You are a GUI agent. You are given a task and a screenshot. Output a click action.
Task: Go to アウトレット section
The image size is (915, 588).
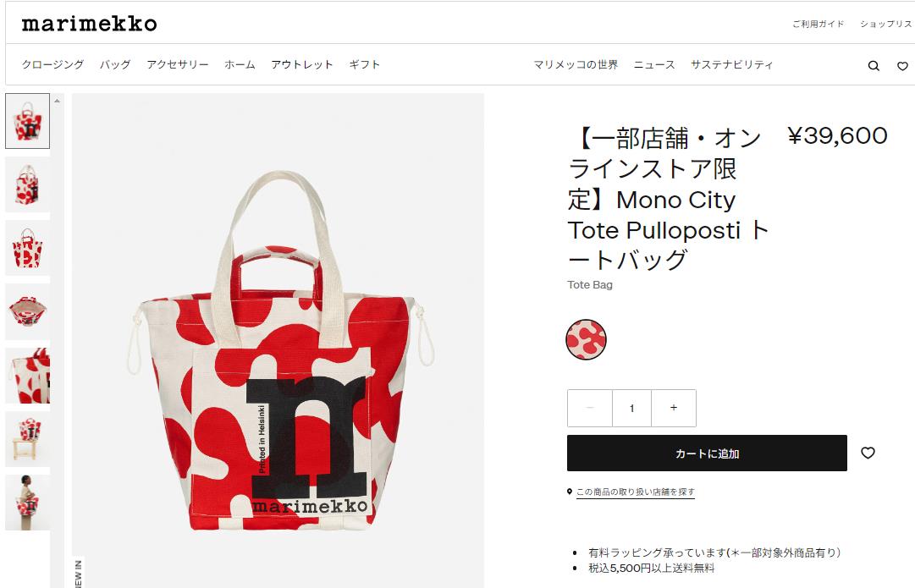point(301,64)
